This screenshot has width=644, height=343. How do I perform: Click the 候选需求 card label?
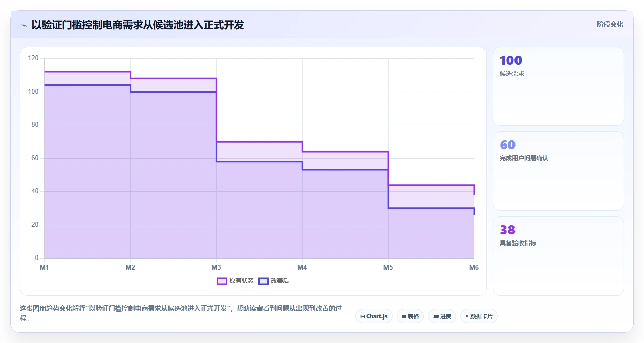click(x=512, y=74)
